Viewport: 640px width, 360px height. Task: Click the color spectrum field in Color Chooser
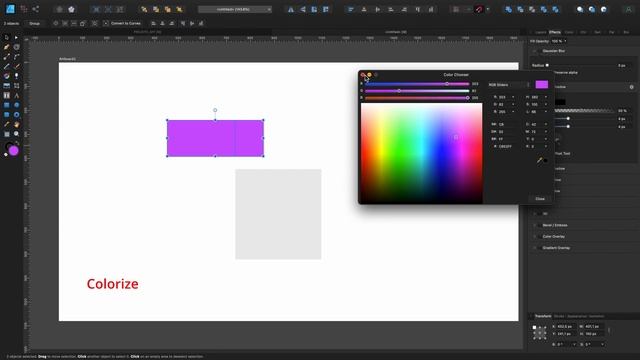(421, 153)
